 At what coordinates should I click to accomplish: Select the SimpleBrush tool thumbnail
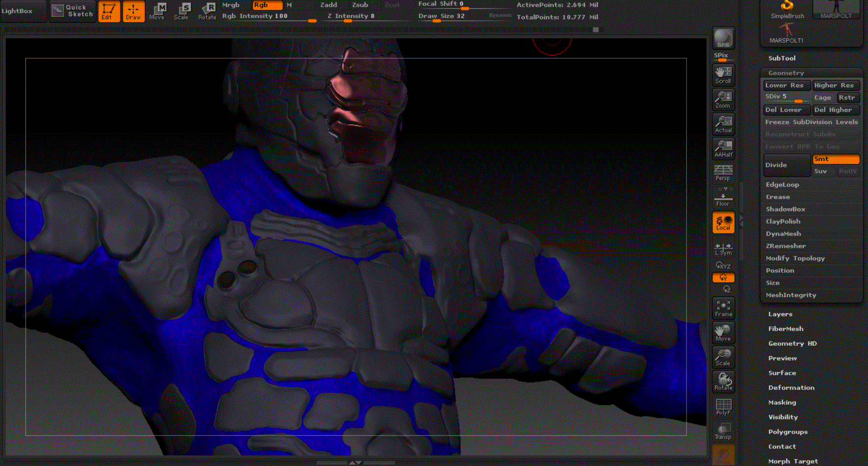787,10
